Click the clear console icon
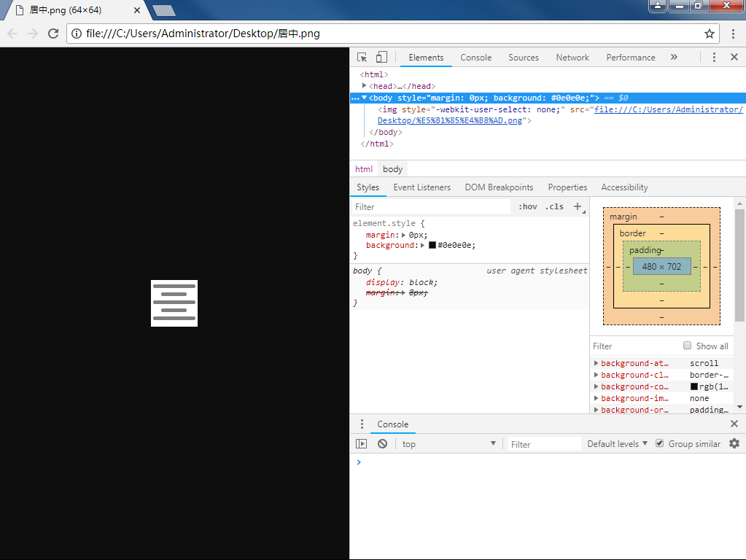746x560 pixels. pos(382,444)
